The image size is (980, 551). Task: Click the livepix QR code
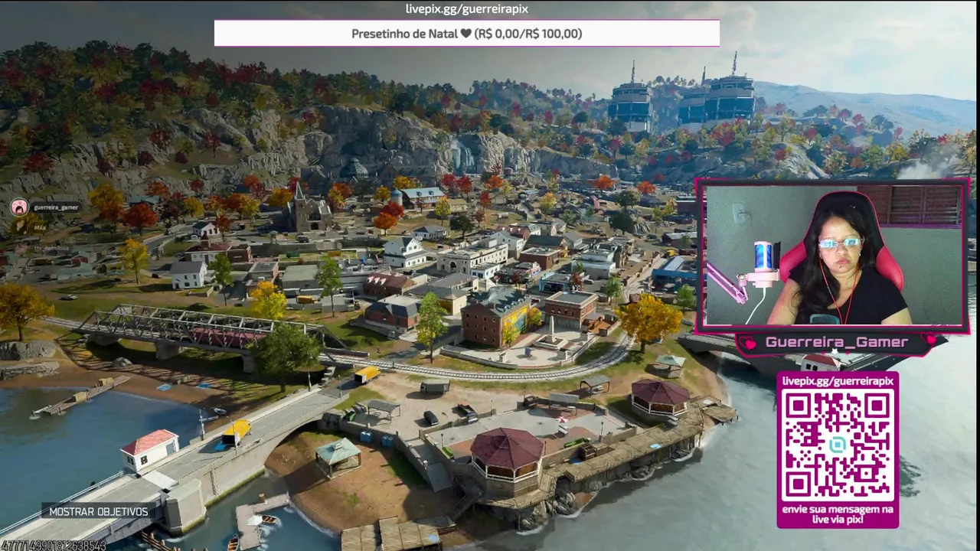pyautogui.click(x=838, y=445)
